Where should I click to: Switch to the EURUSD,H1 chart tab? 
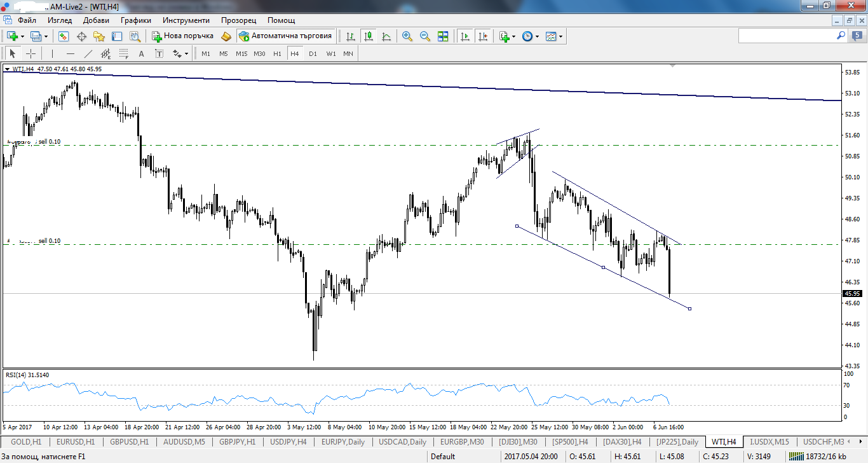[x=76, y=442]
